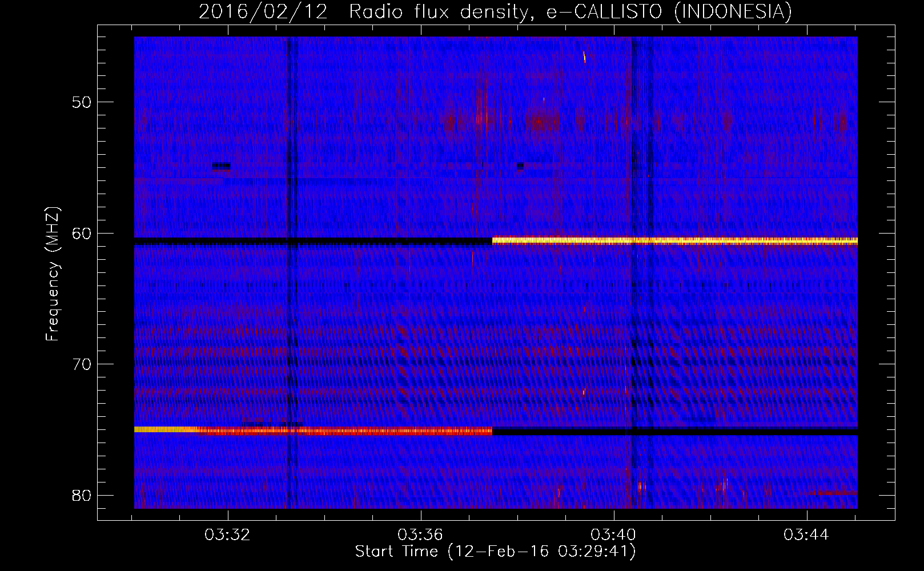This screenshot has width=924, height=571.
Task: Click the 'Frequency (MHZ)' axis label
Action: pos(53,274)
